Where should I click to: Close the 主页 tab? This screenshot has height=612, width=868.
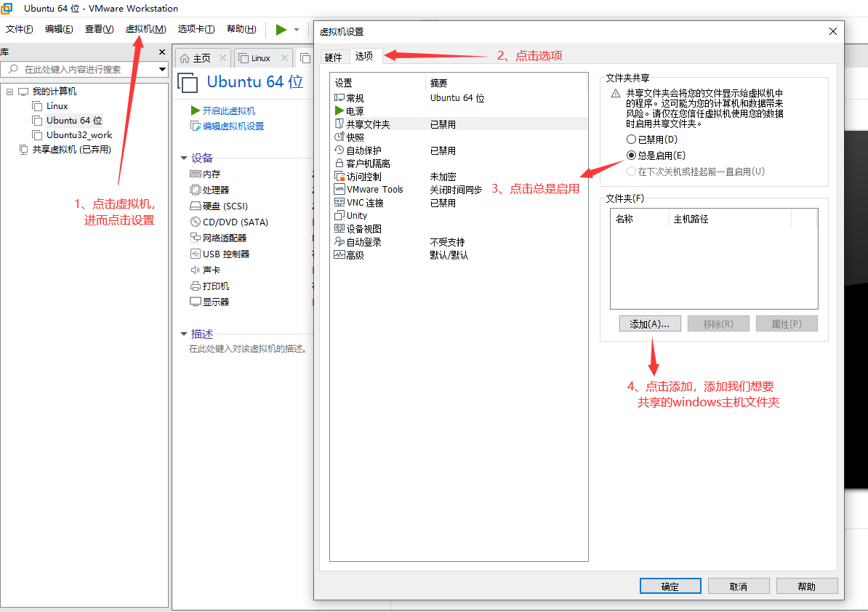(222, 57)
